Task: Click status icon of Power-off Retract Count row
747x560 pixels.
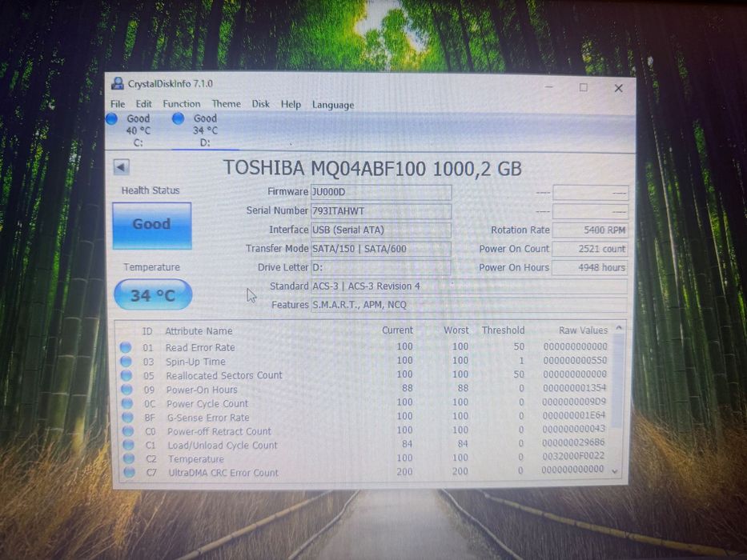Action: [x=128, y=431]
